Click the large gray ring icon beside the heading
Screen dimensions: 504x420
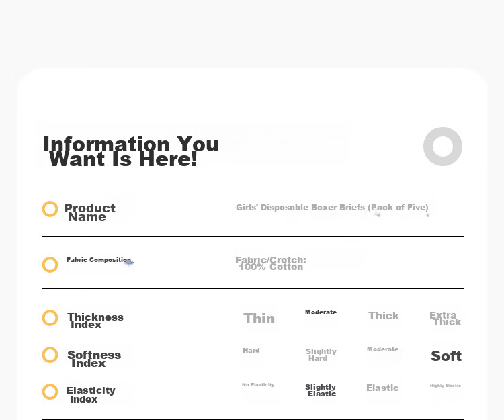point(443,146)
